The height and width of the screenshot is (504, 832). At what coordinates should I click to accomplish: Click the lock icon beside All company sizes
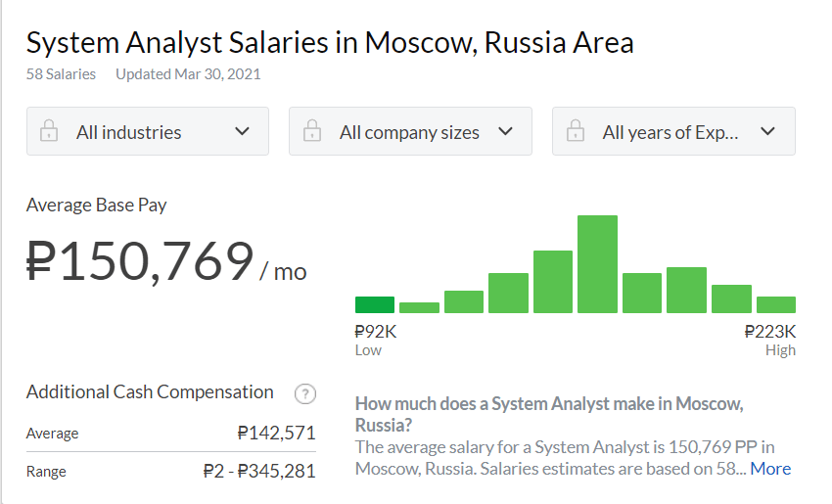tap(312, 132)
